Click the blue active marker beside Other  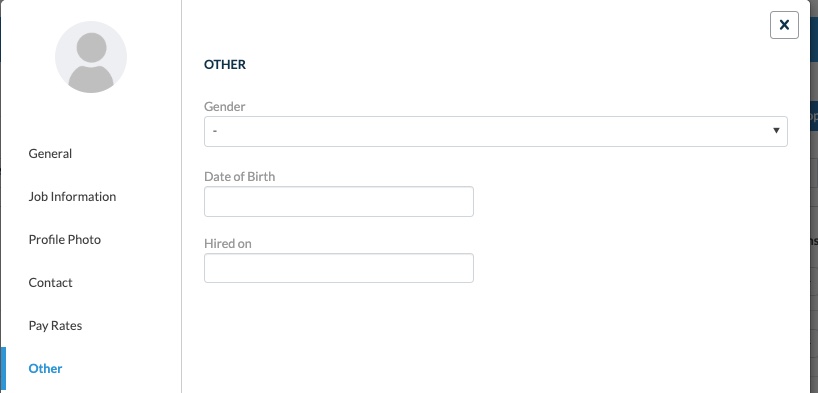pos(3,370)
